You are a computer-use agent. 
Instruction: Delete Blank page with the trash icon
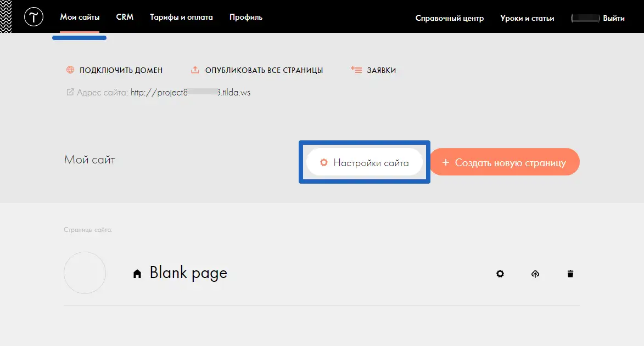(x=570, y=274)
